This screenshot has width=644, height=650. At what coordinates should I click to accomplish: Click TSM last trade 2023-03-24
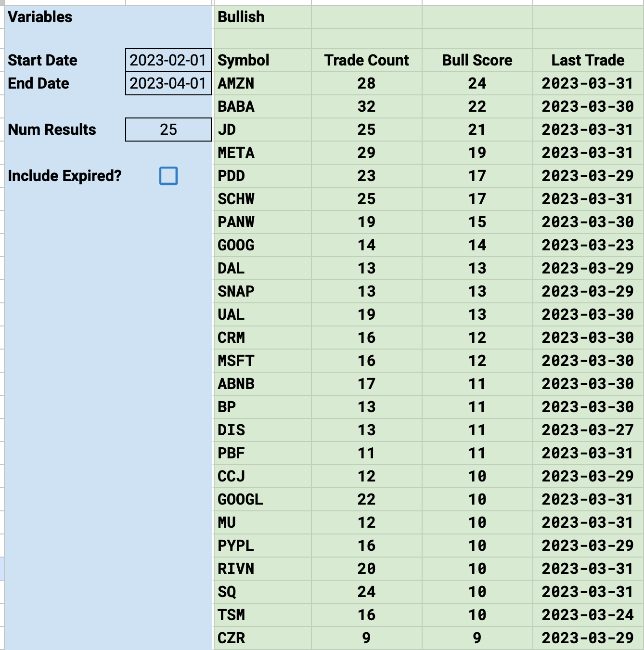click(588, 615)
